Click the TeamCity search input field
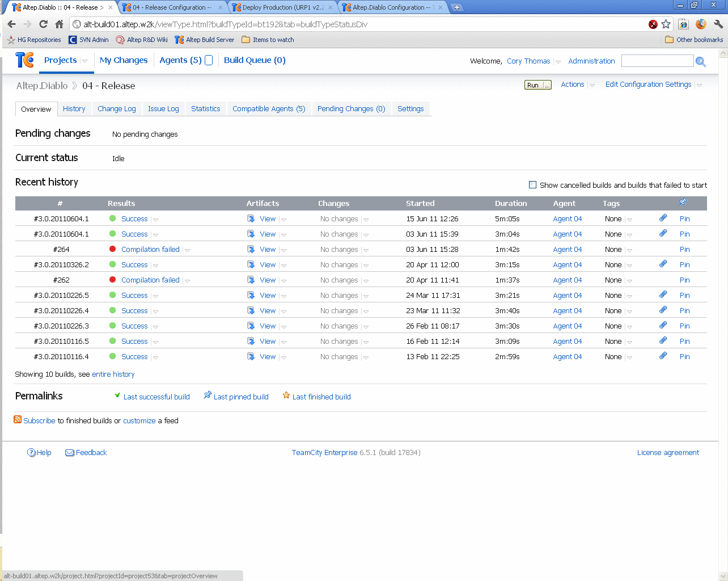The image size is (728, 581). pos(657,61)
